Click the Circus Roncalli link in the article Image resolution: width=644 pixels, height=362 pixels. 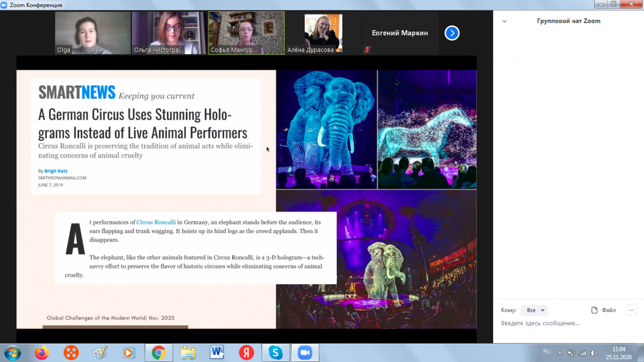click(x=156, y=222)
